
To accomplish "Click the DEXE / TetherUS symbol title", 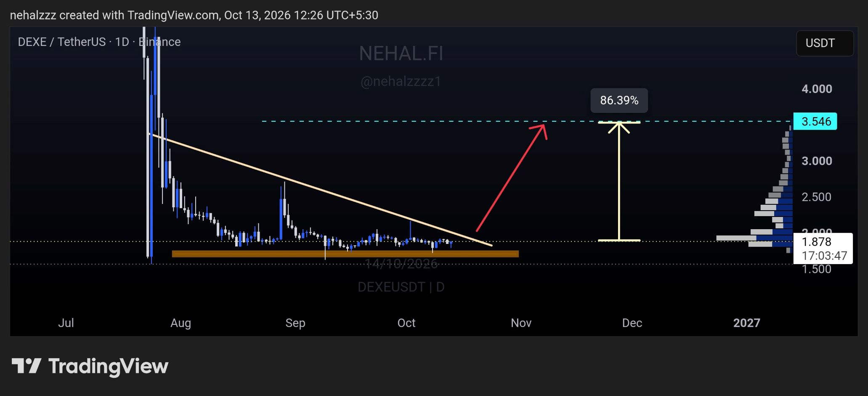I will point(99,42).
